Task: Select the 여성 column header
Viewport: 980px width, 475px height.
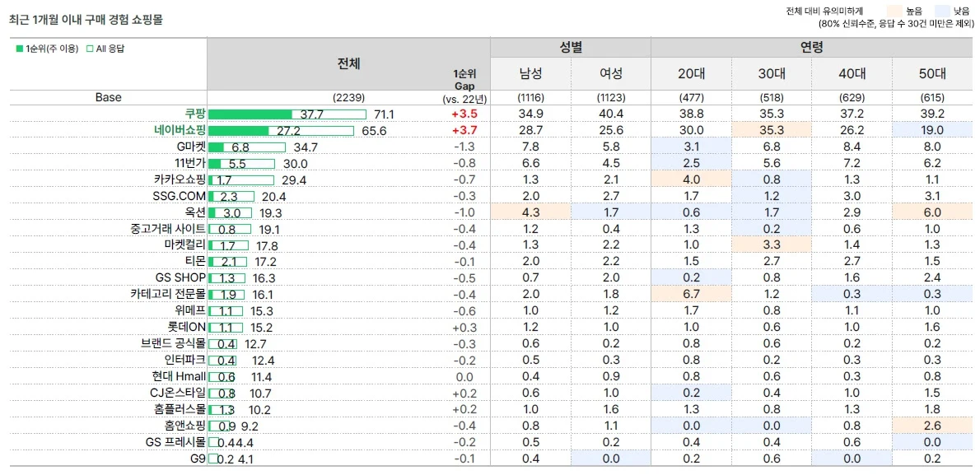Action: click(610, 73)
